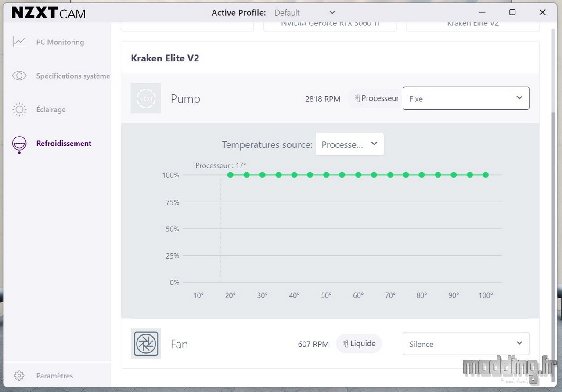Select the pump curve point at 40°
The image size is (562, 392).
(294, 175)
